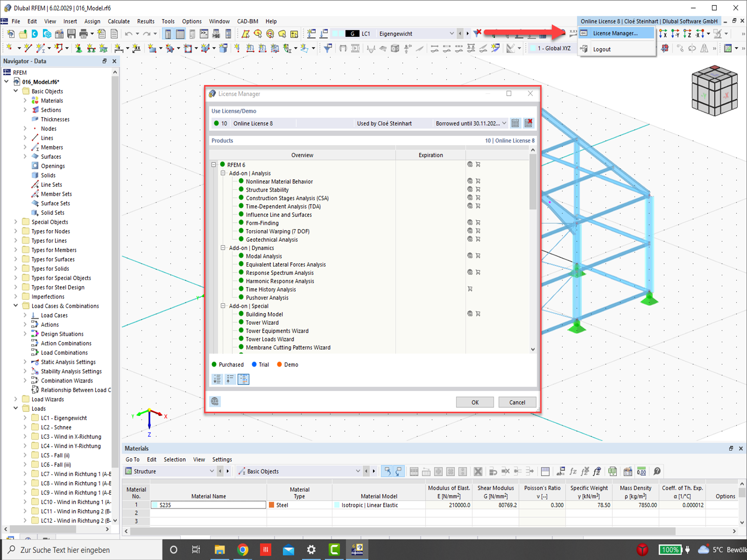Collapse Add-on | Special group
Screen dimensions: 747x560
coord(223,306)
